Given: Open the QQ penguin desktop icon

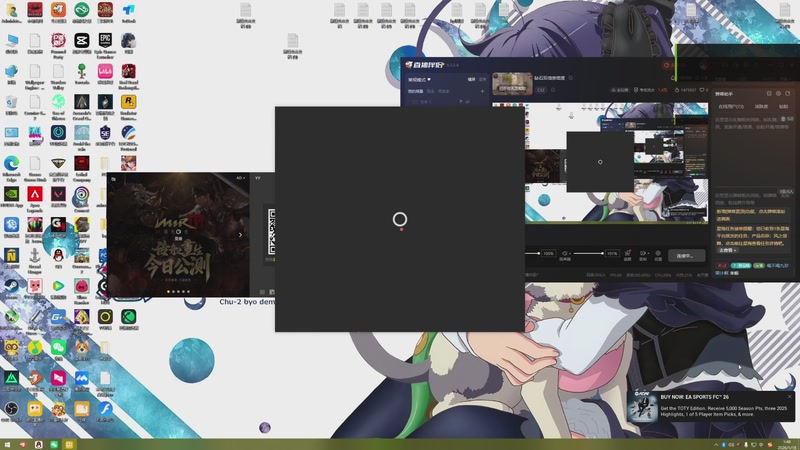Looking at the screenshot, I should point(58,255).
